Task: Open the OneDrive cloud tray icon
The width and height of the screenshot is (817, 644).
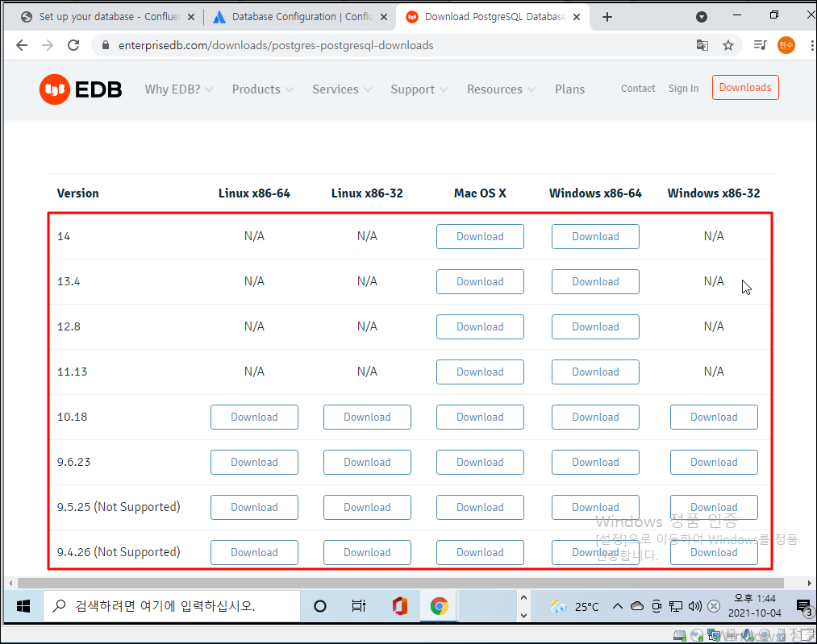Action: click(x=636, y=606)
